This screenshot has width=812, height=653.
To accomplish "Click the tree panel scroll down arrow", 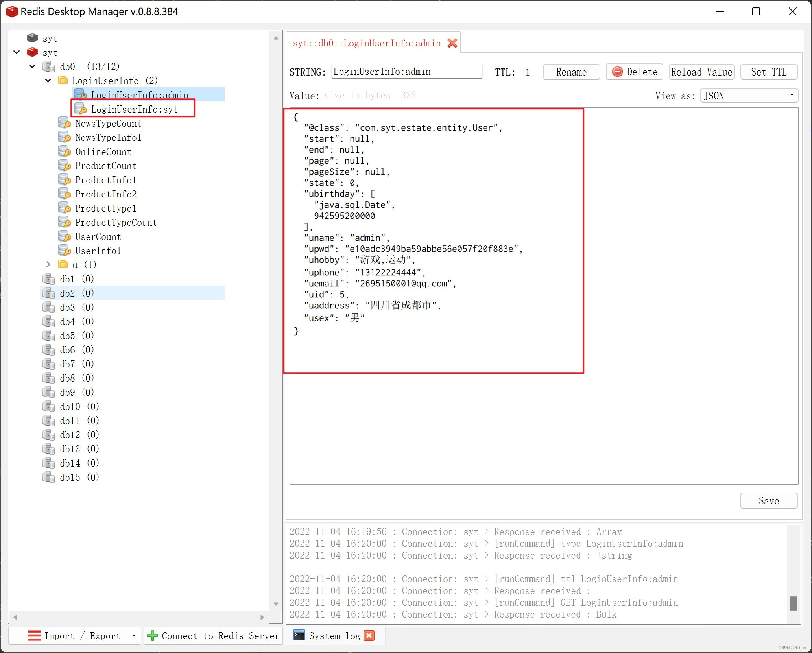I will pyautogui.click(x=276, y=604).
